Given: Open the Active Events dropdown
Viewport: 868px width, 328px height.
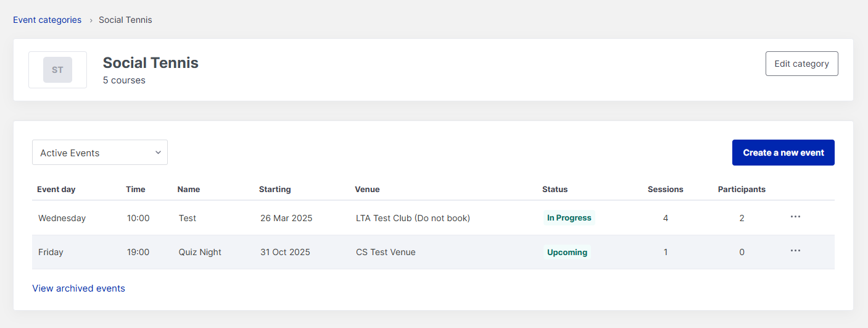Looking at the screenshot, I should (x=100, y=153).
